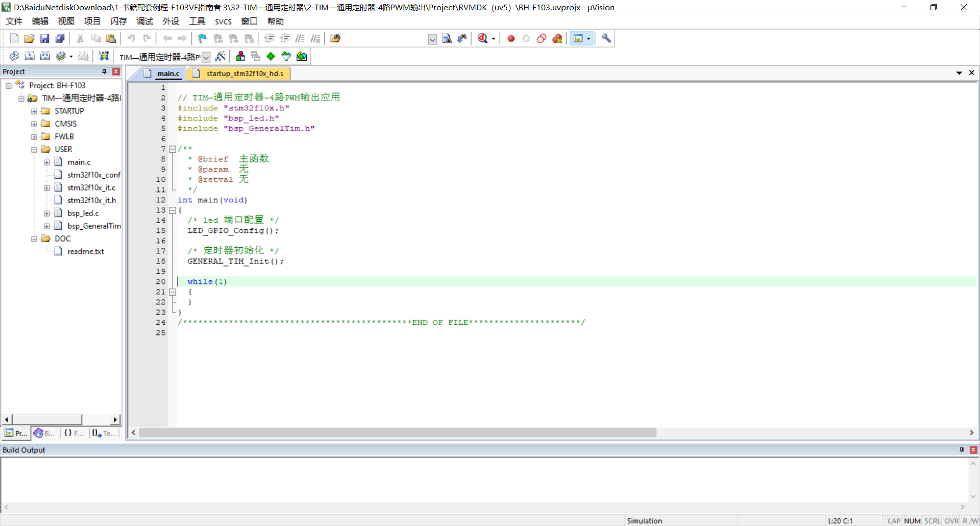Open the 文件 menu

(x=14, y=21)
